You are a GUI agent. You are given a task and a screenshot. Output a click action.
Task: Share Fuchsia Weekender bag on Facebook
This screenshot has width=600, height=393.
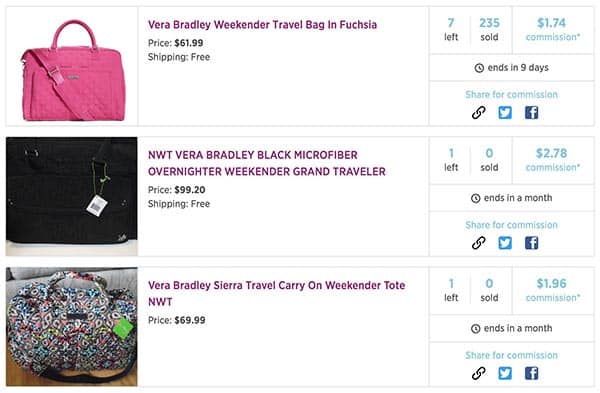[x=532, y=113]
